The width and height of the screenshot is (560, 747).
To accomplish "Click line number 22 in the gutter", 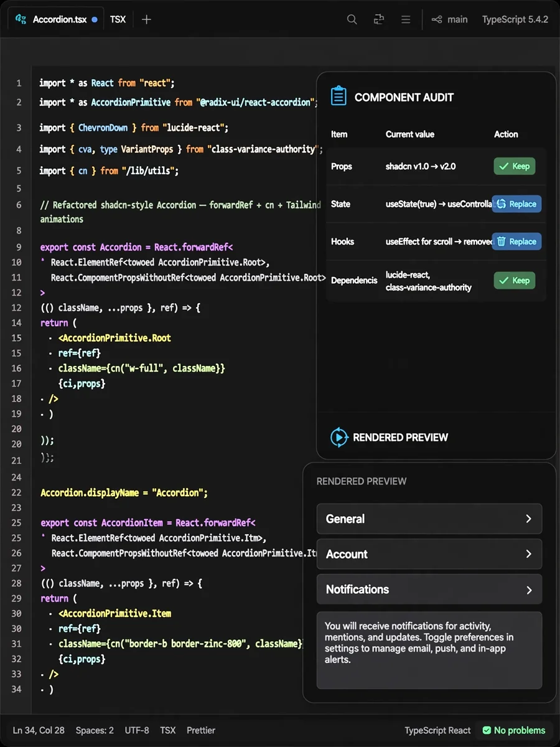I will click(16, 492).
